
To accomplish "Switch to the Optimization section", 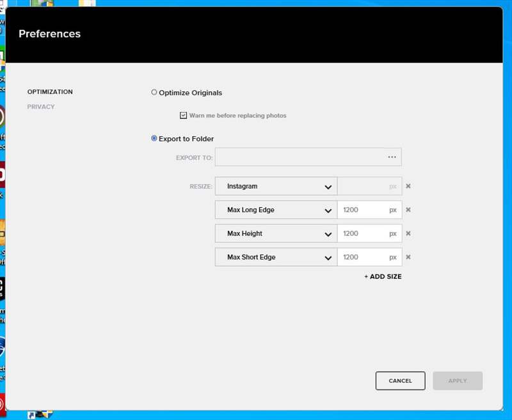I will (x=50, y=92).
